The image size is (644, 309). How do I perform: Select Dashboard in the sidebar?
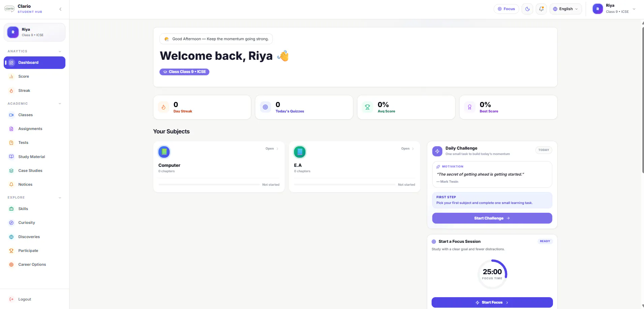point(34,62)
